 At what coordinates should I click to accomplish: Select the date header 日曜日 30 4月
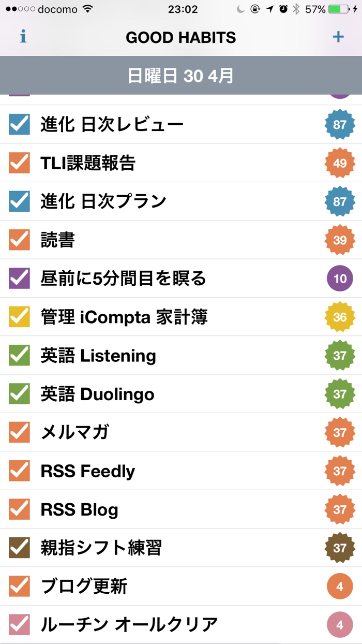(181, 76)
